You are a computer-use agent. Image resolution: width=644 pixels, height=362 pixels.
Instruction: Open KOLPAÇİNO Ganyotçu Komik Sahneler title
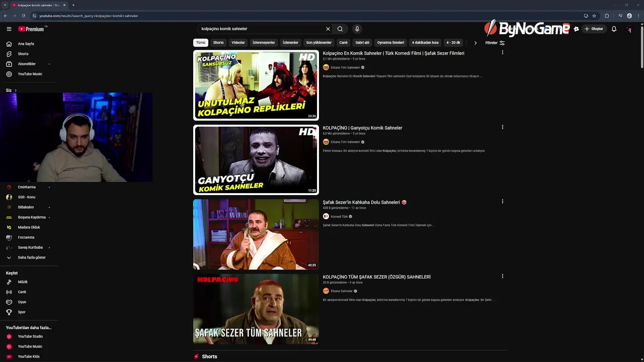(363, 128)
